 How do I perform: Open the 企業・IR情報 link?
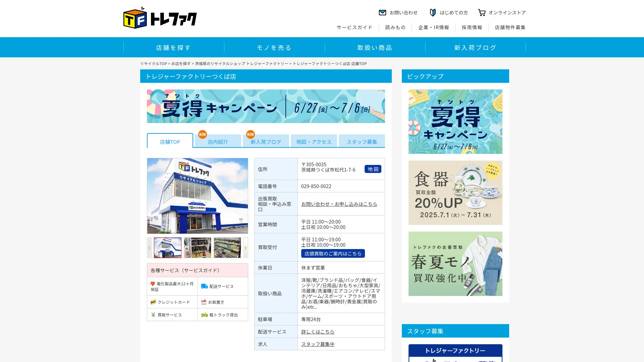(x=434, y=27)
